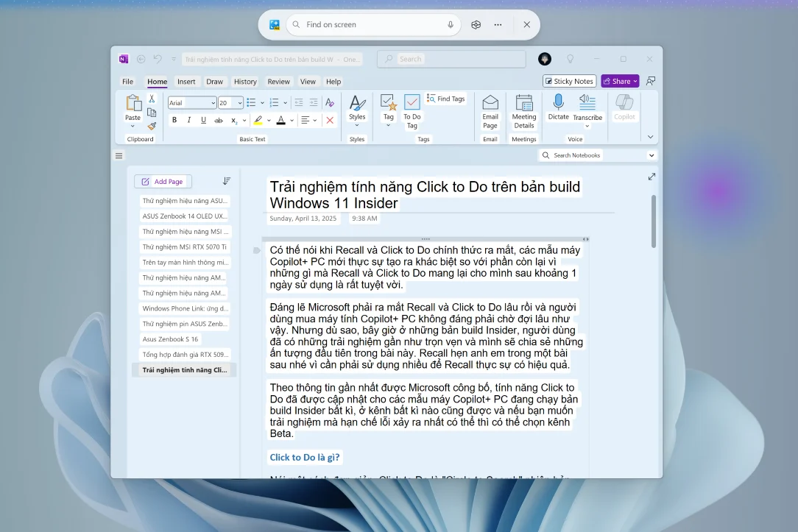The height and width of the screenshot is (532, 798).
Task: Open the Transcribe tool
Action: click(587, 105)
